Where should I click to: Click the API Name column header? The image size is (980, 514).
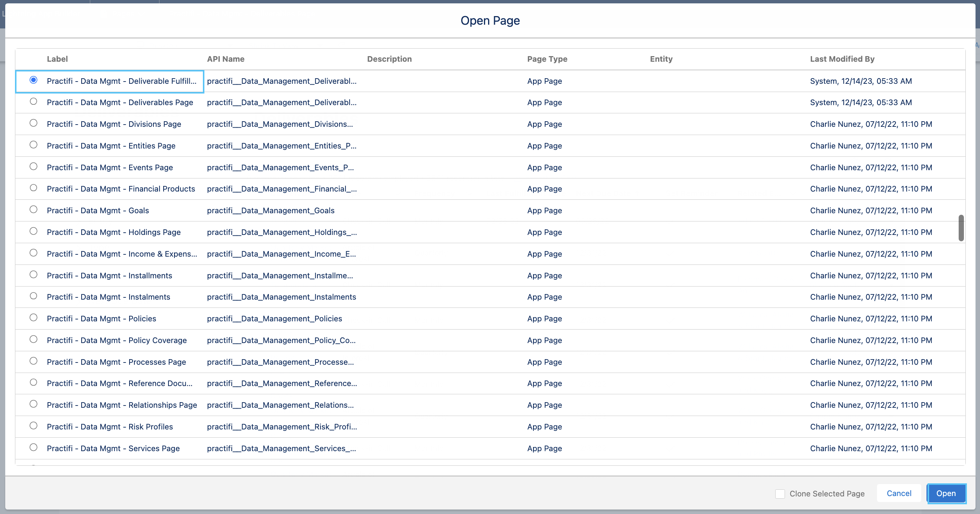tap(226, 59)
